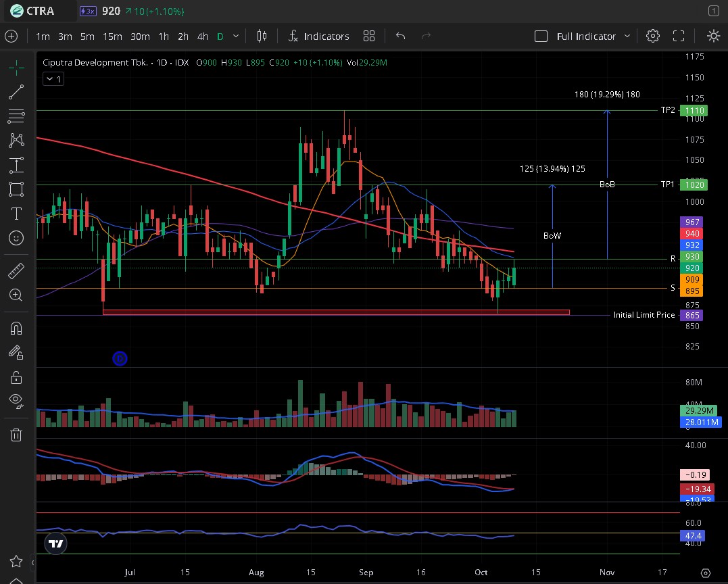Select the text annotation tool
This screenshot has height=584, width=728.
pos(16,214)
